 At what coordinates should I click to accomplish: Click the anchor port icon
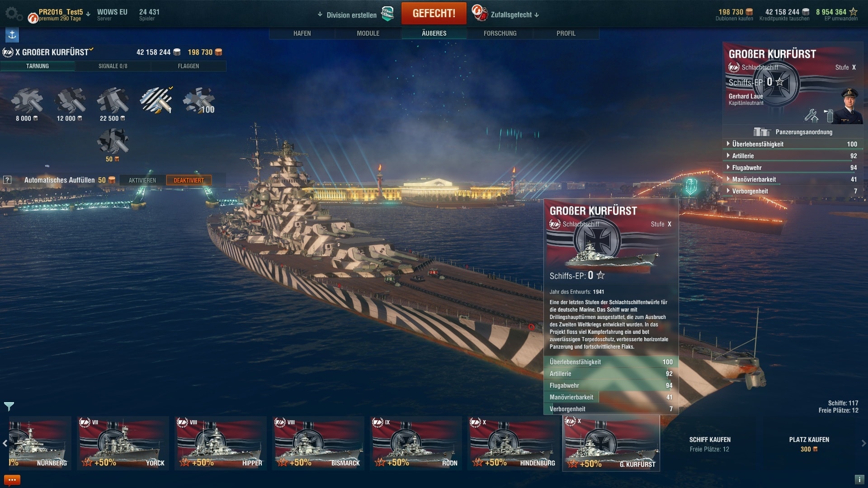point(12,35)
